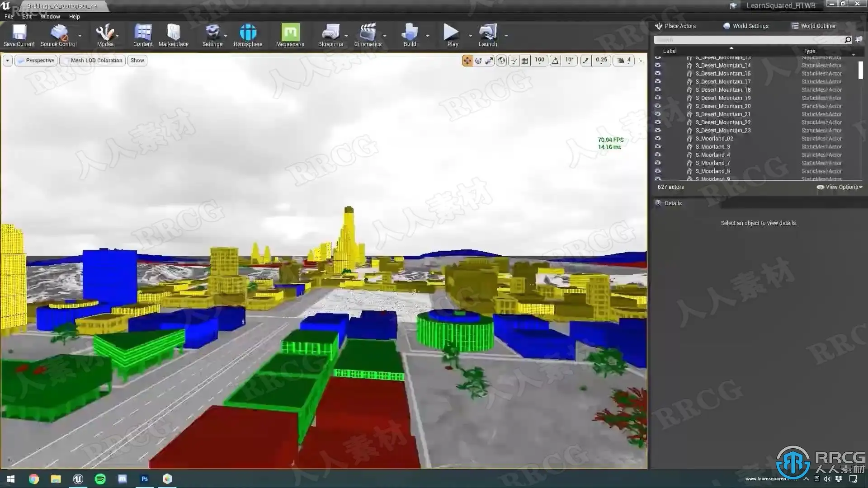
Task: Click the Build lighting icon
Action: coord(410,35)
